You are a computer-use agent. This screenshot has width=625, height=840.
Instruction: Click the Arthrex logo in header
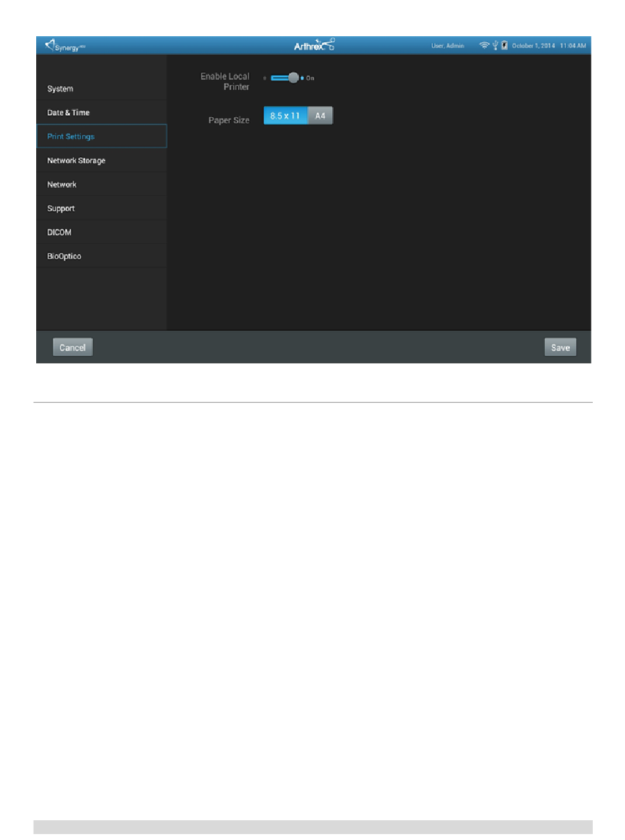(314, 45)
